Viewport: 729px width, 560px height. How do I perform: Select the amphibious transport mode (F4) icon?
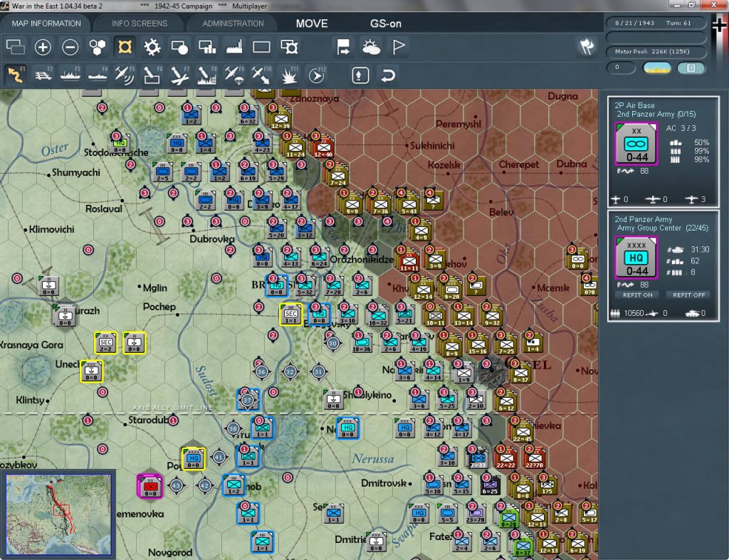[98, 75]
